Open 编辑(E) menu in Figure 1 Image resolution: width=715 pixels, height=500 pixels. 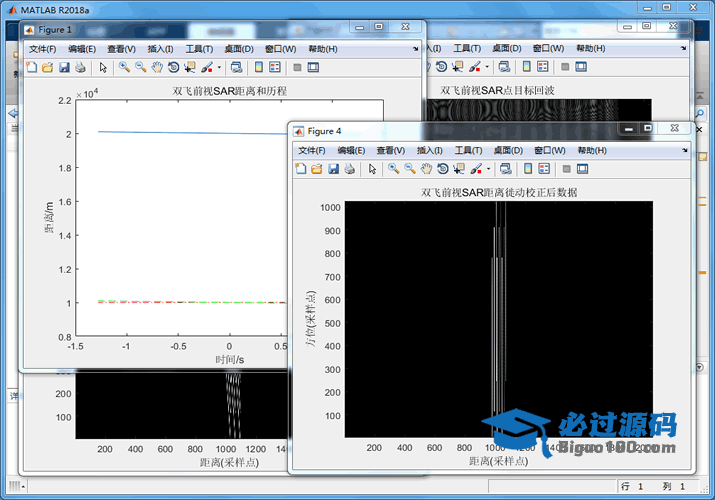[x=82, y=49]
